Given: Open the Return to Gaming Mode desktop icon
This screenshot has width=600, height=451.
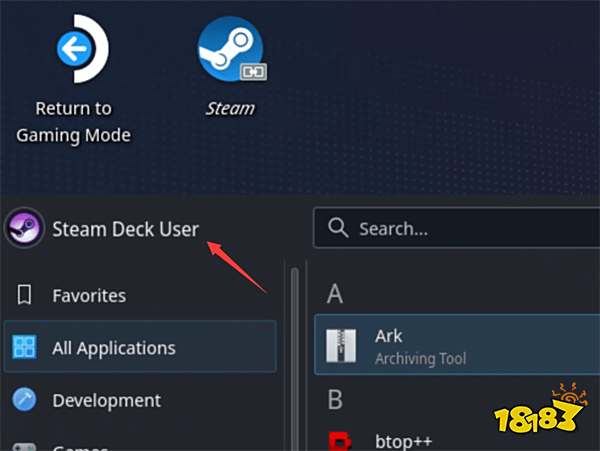Looking at the screenshot, I should (75, 47).
